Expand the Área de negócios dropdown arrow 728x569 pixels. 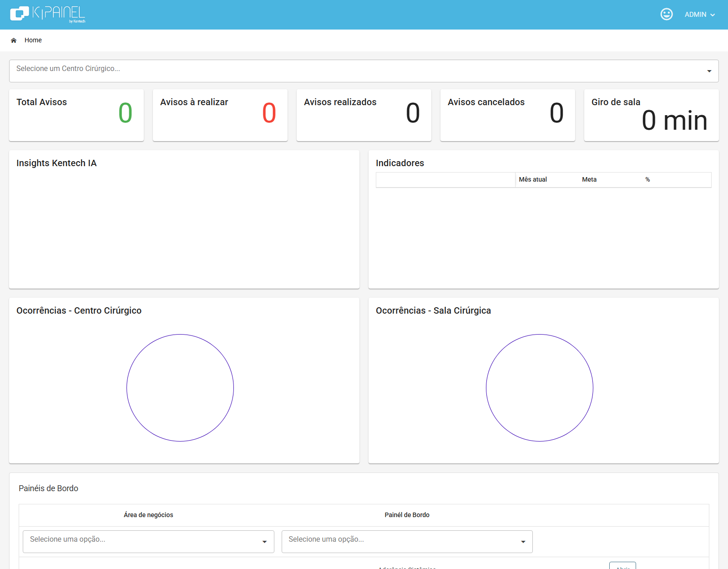(x=264, y=542)
